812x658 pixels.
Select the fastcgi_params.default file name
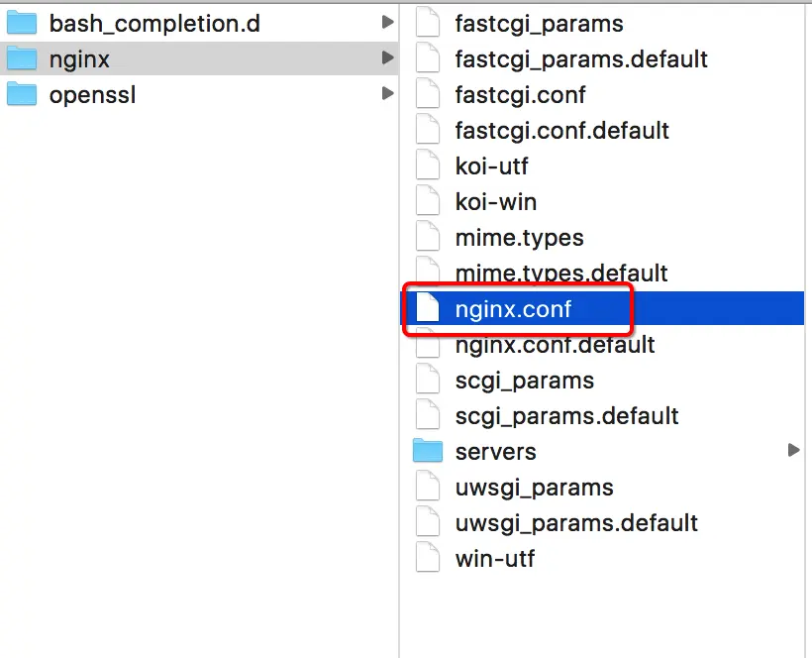click(x=581, y=59)
